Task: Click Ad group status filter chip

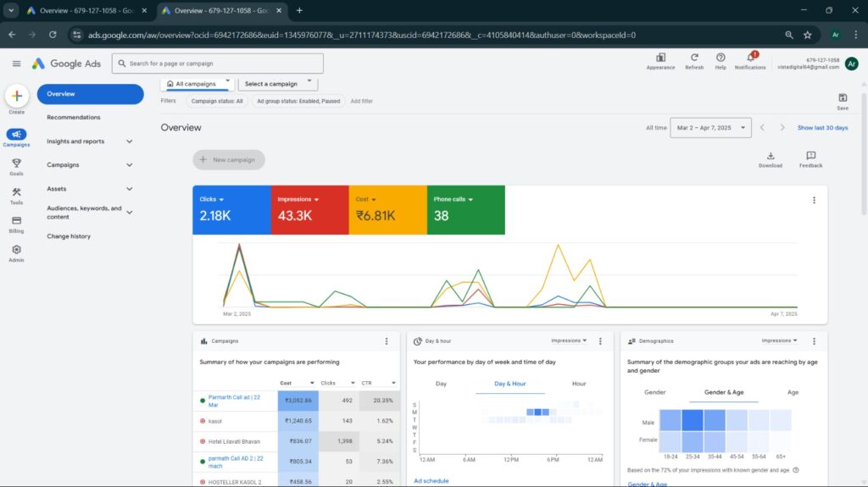Action: click(x=298, y=102)
